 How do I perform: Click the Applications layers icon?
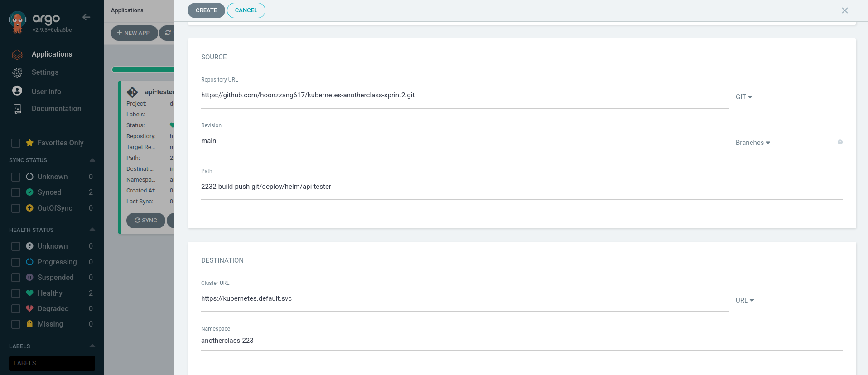pyautogui.click(x=17, y=54)
